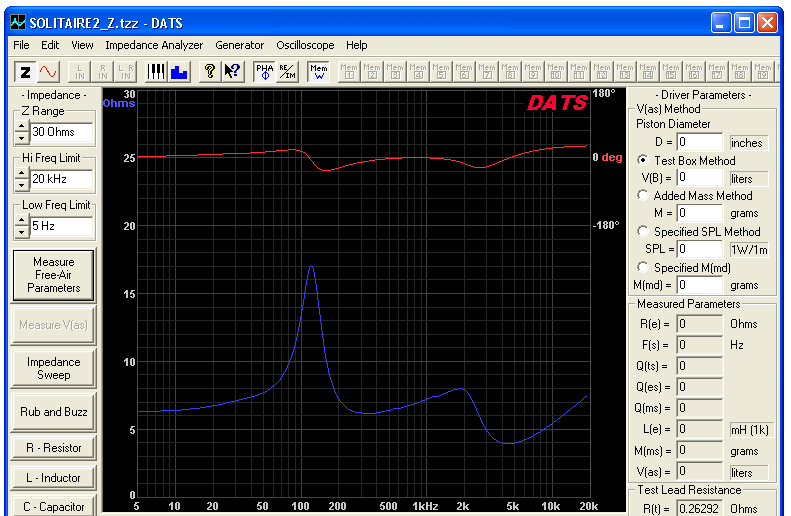Click the Low Freq Limit value 5 Hz

[x=62, y=226]
